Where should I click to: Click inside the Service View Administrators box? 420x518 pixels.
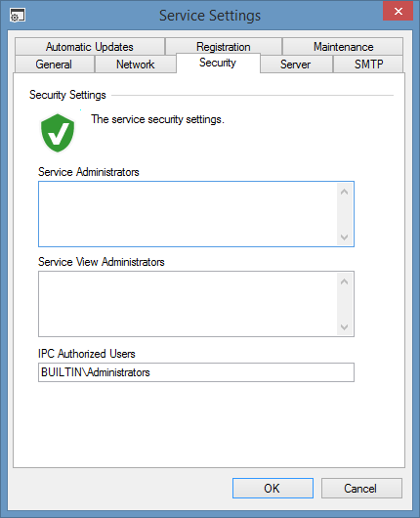(x=188, y=304)
